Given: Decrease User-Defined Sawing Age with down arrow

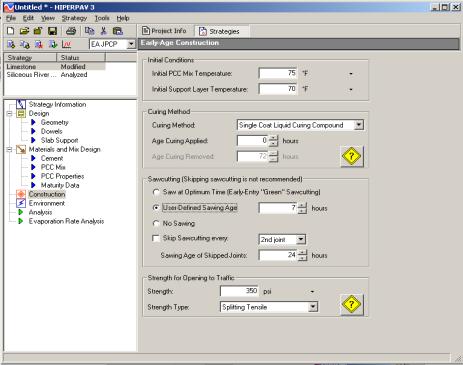Looking at the screenshot, I should (x=302, y=211).
